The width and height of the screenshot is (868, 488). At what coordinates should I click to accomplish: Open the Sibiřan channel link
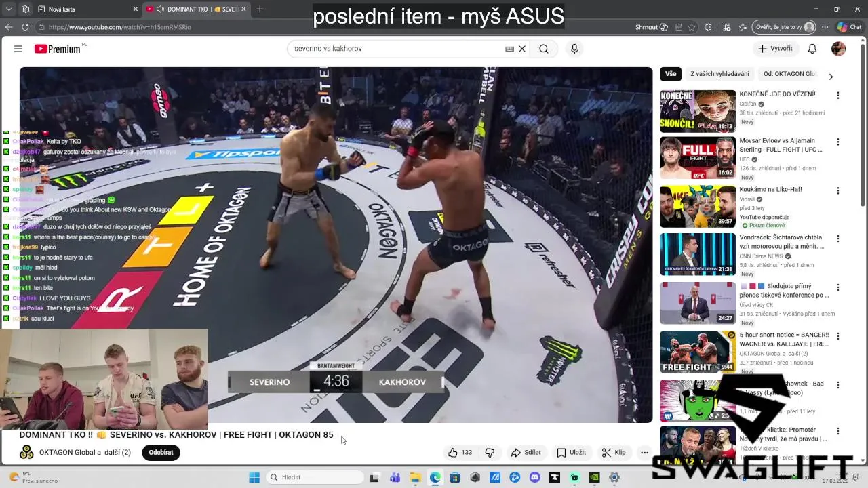(748, 104)
